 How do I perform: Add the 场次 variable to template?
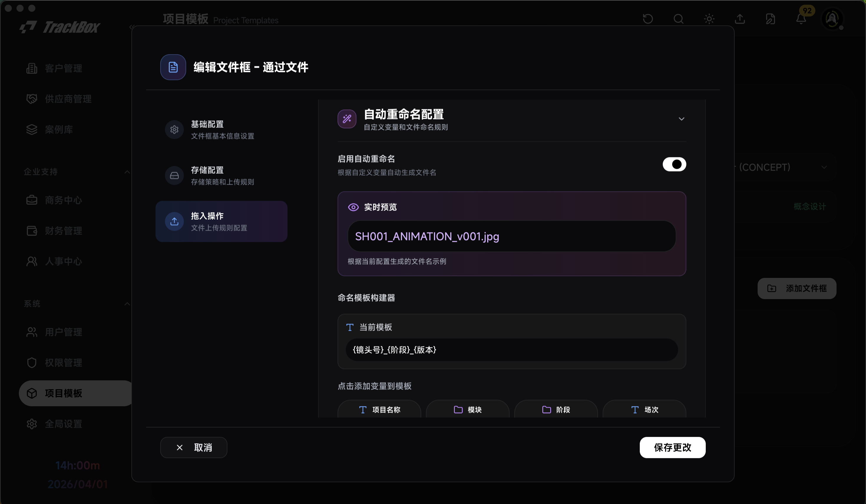(x=644, y=409)
